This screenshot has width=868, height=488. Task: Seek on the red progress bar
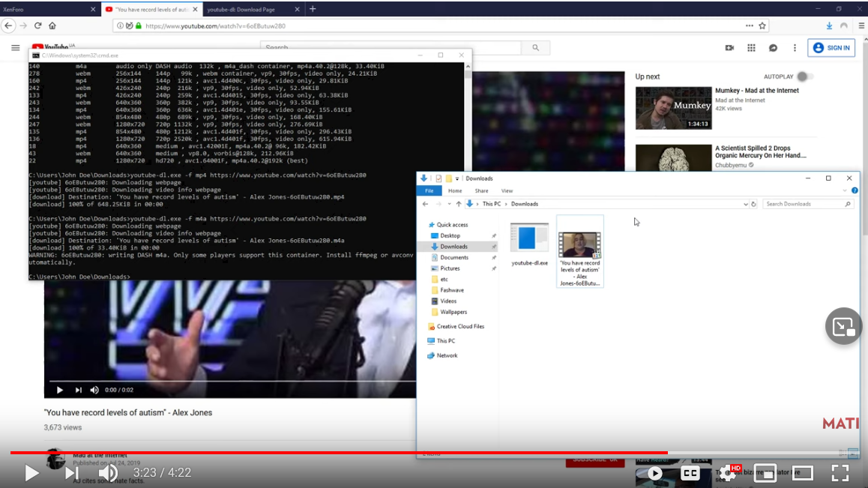tap(339, 453)
